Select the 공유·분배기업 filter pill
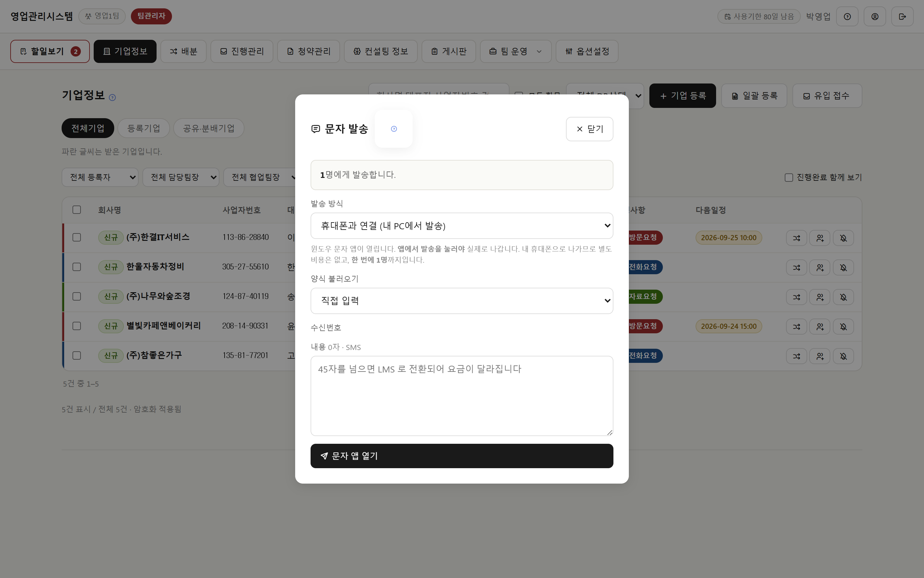 (209, 128)
